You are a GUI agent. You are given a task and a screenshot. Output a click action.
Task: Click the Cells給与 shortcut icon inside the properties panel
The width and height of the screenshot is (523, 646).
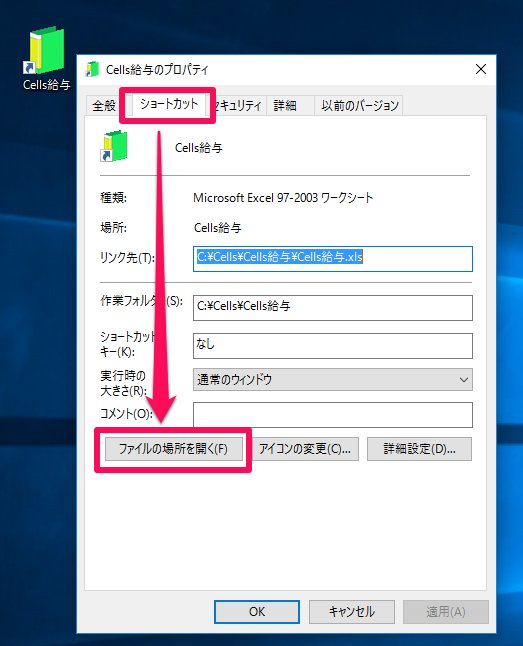(x=114, y=146)
